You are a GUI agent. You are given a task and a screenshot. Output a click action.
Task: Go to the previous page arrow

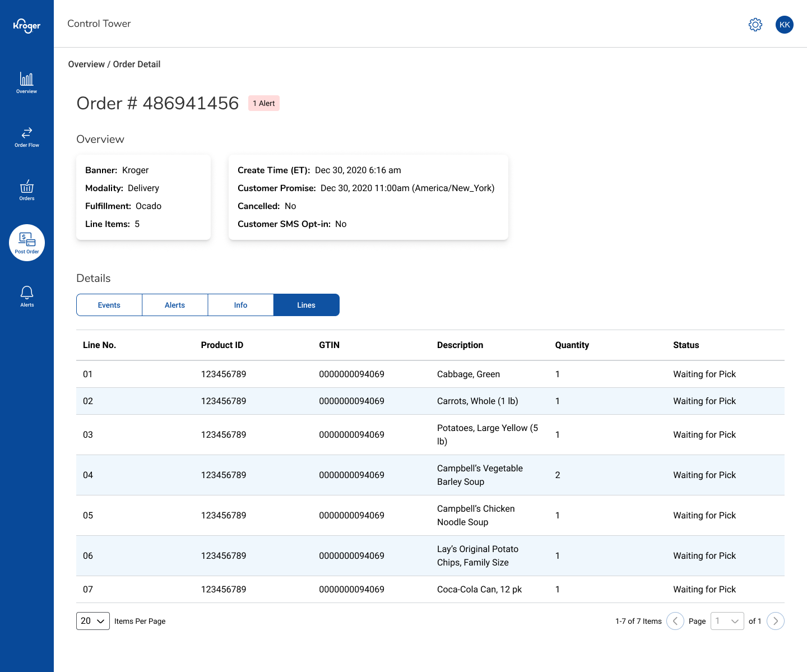coord(675,621)
